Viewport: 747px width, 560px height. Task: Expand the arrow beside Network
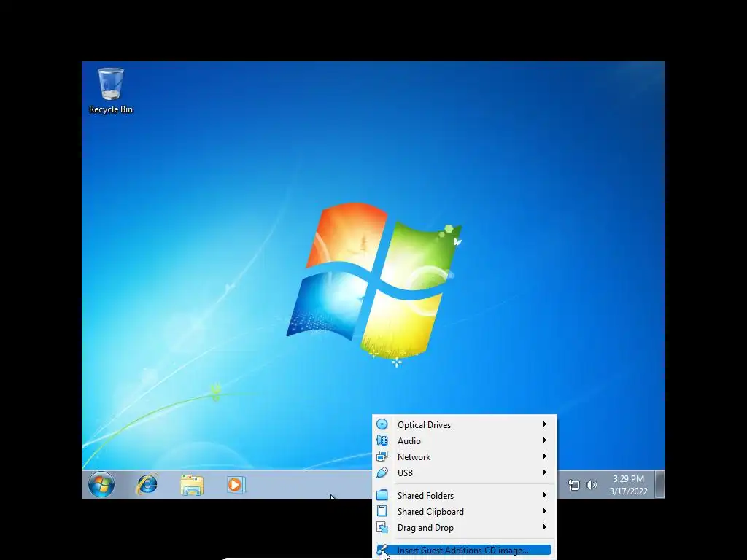[x=544, y=456]
